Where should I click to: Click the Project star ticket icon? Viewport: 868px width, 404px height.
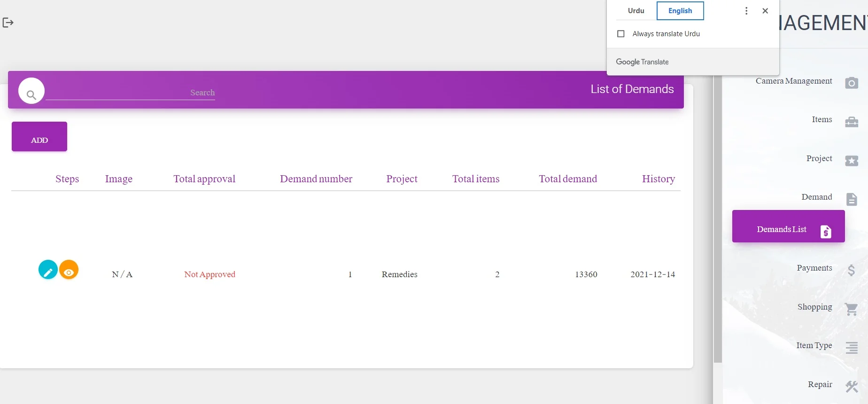851,161
